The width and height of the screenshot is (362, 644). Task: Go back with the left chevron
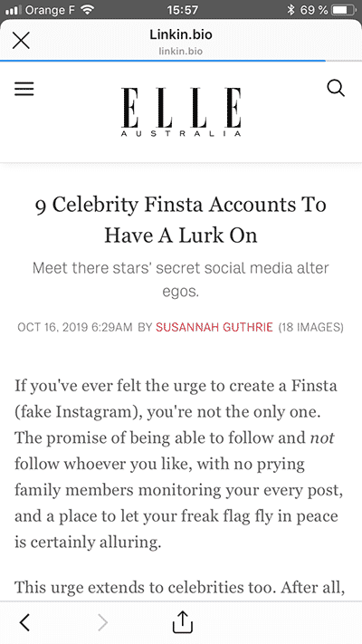click(x=24, y=622)
